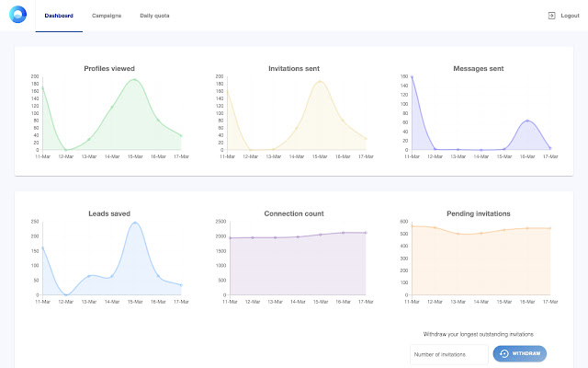Click the 600 axis value in Pending invitations
This screenshot has width=588, height=368.
(404, 222)
